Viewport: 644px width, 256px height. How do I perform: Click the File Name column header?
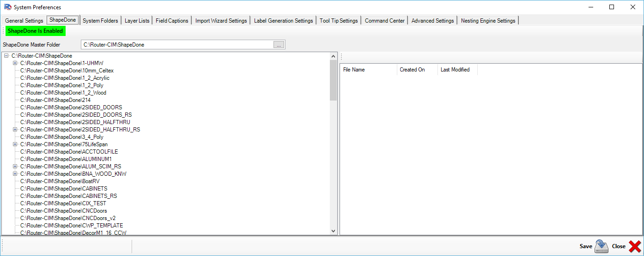(354, 70)
